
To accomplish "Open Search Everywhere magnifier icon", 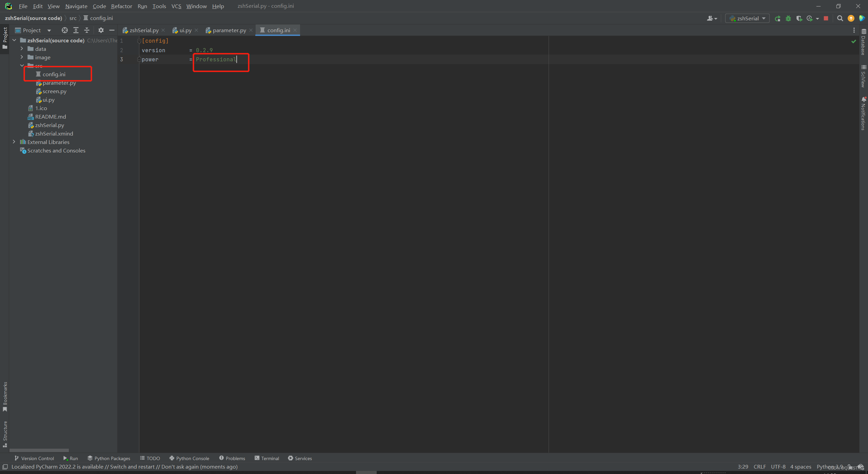I will coord(840,19).
